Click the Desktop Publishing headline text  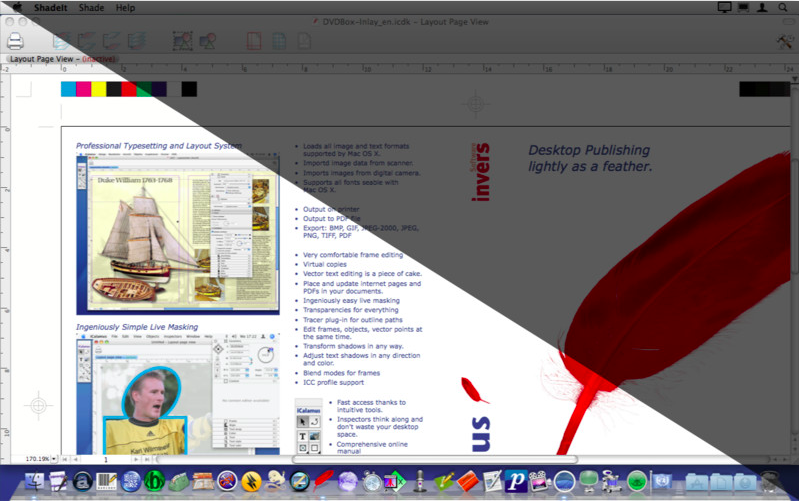point(590,158)
